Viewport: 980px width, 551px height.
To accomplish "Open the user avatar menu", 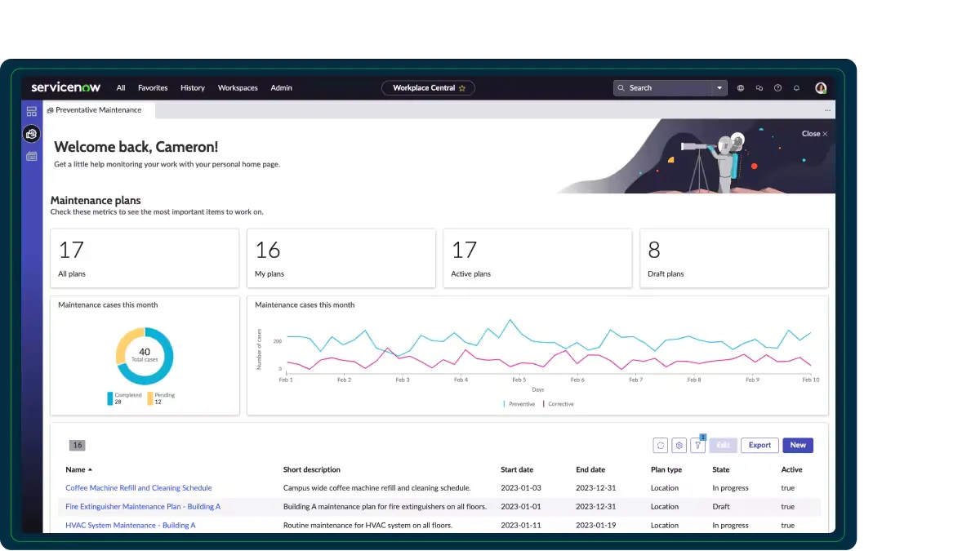I will click(x=821, y=88).
